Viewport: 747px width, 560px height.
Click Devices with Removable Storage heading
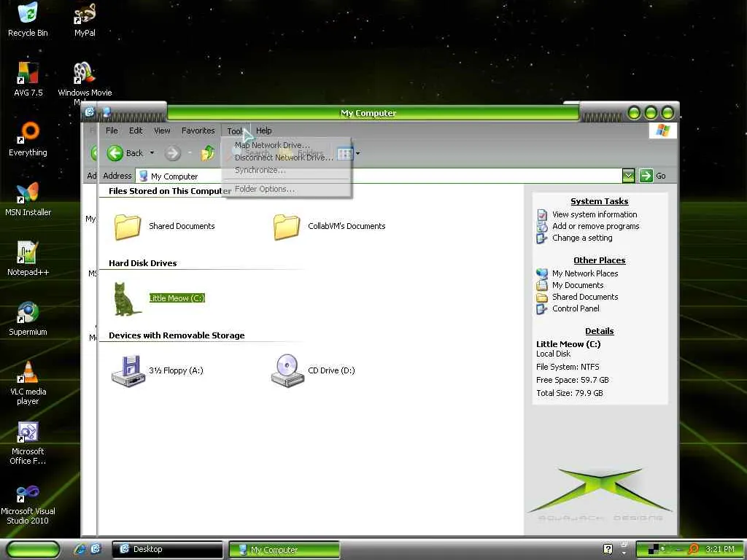pyautogui.click(x=177, y=335)
